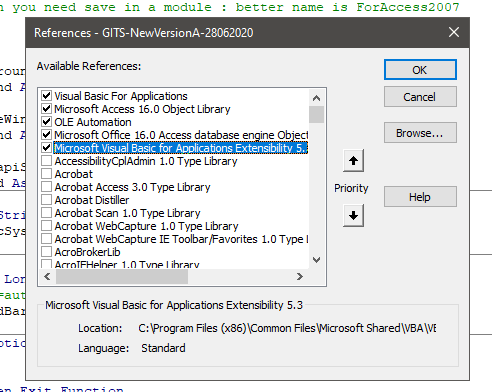Click the horizontal scroll left arrow

click(x=47, y=276)
